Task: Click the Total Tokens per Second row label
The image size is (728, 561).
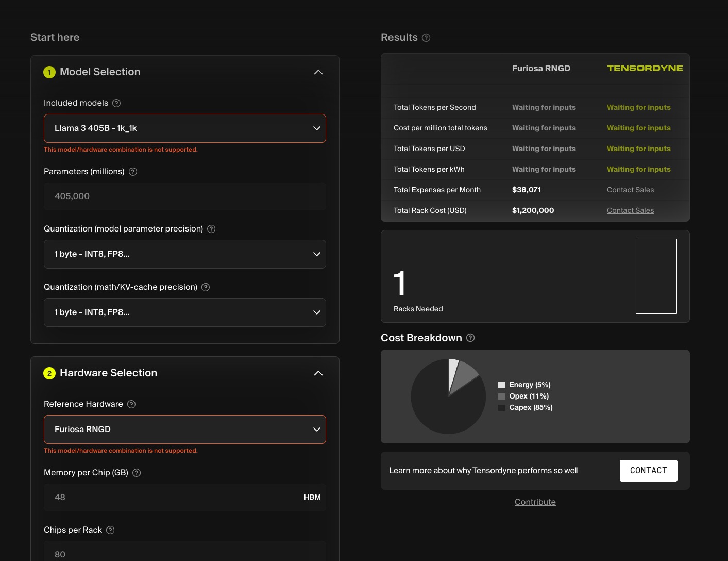Action: coord(435,107)
